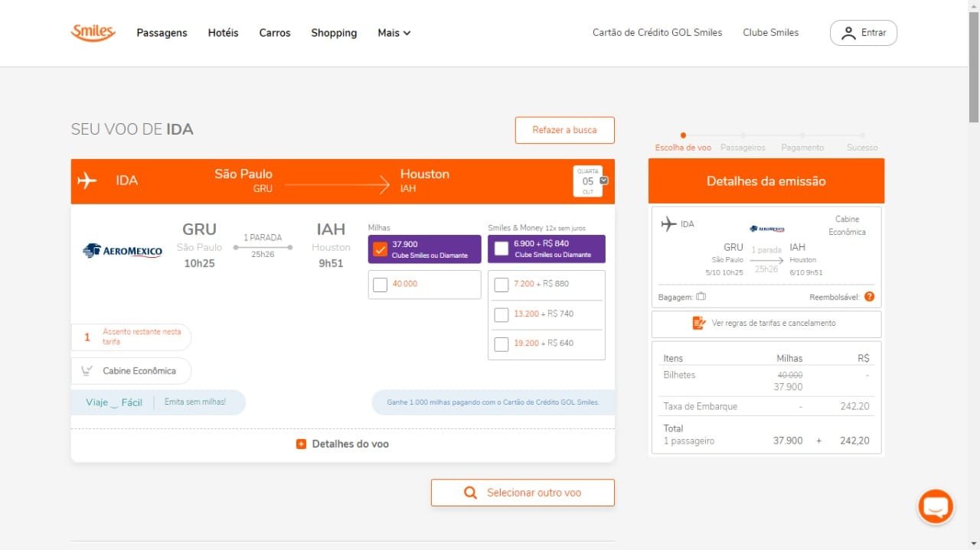Select the 40.000 miles fare checkbox

pyautogui.click(x=381, y=285)
